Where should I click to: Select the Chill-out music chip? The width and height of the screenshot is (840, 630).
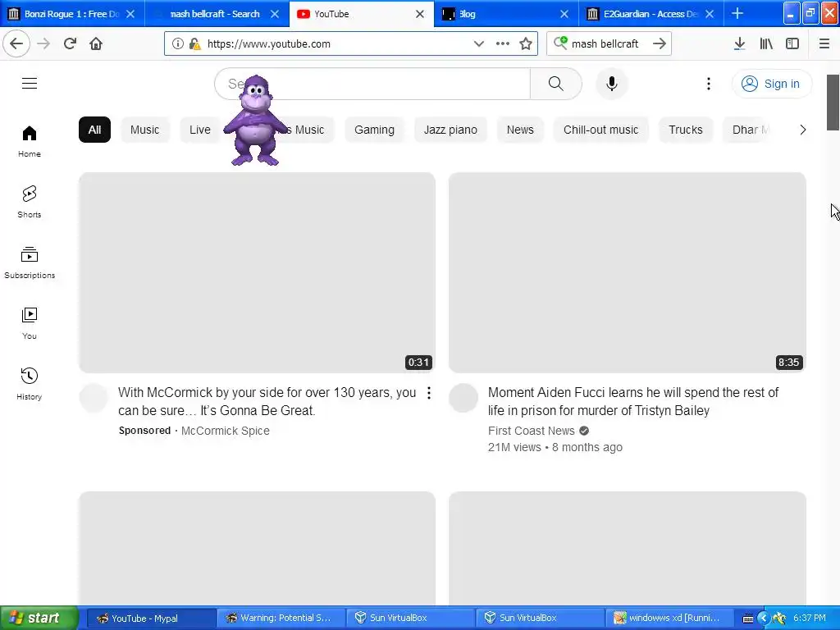tap(600, 130)
